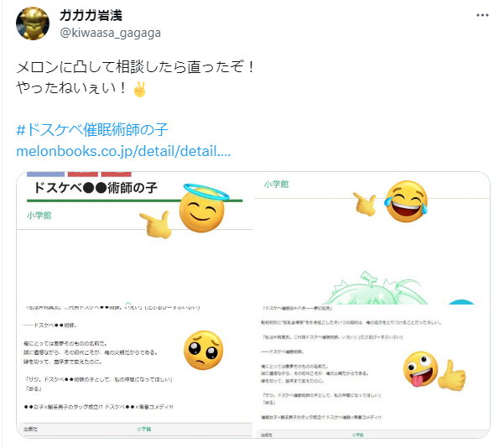This screenshot has width=504, height=448.
Task: Click the left 小学館 publisher label
Action: (x=39, y=215)
